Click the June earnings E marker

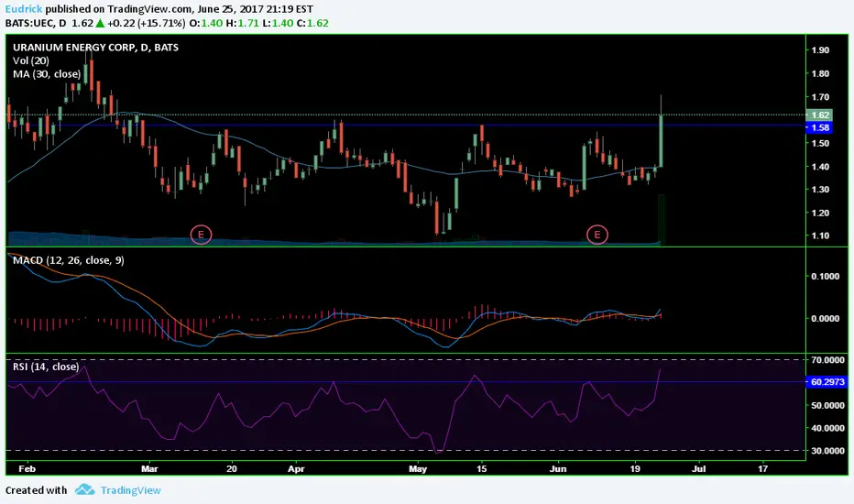pos(597,235)
